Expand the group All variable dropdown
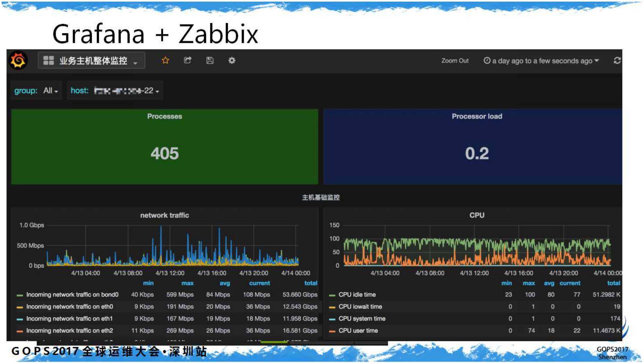The height and width of the screenshot is (363, 644). point(51,91)
